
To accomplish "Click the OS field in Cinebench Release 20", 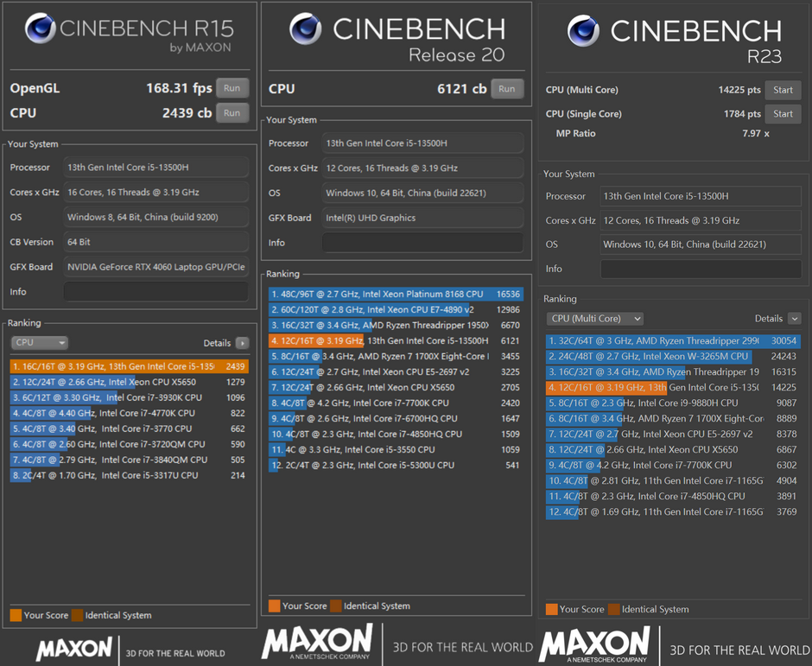I will coord(422,193).
